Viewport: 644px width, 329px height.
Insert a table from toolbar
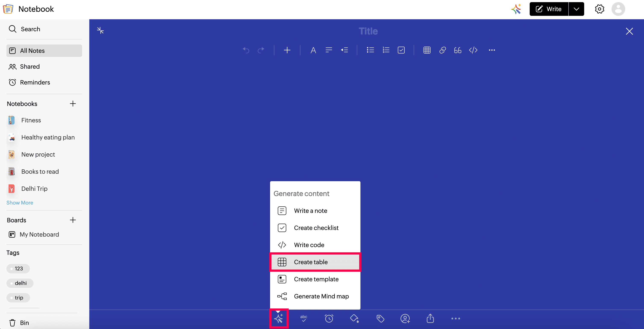427,50
